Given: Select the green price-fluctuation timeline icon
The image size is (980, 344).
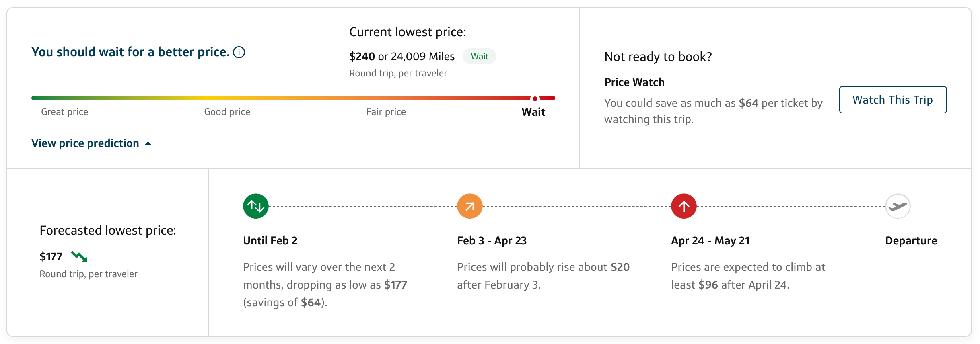Looking at the screenshot, I should 255,206.
